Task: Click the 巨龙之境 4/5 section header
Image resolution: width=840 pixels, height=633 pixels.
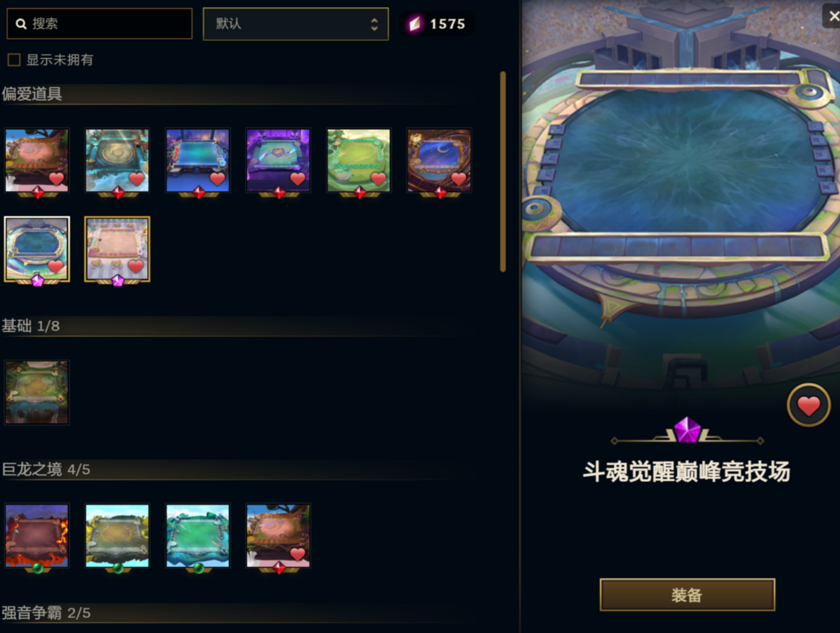Action: click(46, 469)
